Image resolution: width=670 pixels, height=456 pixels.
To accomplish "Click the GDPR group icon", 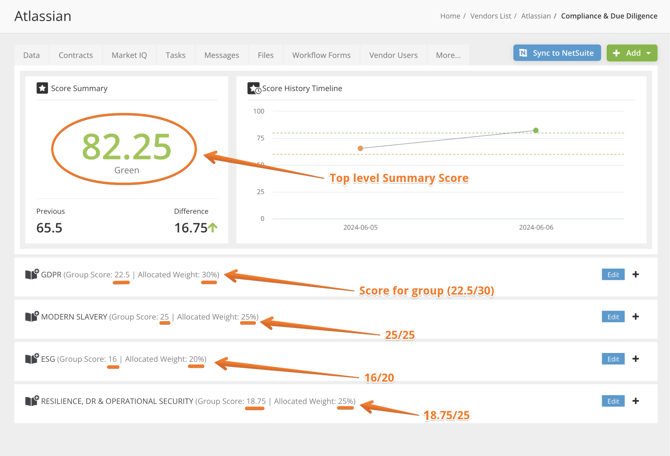I will (31, 274).
